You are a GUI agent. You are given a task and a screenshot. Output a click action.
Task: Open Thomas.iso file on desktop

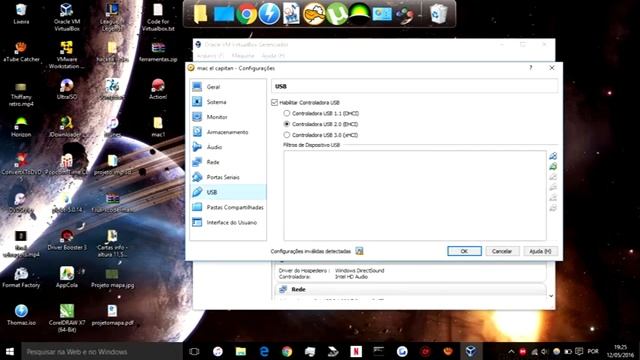click(x=21, y=315)
